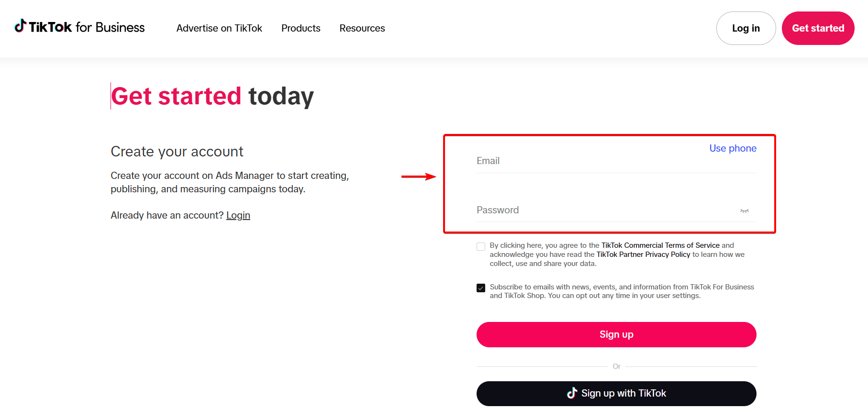
Task: Switch to phone signup via Use phone
Action: tap(733, 148)
